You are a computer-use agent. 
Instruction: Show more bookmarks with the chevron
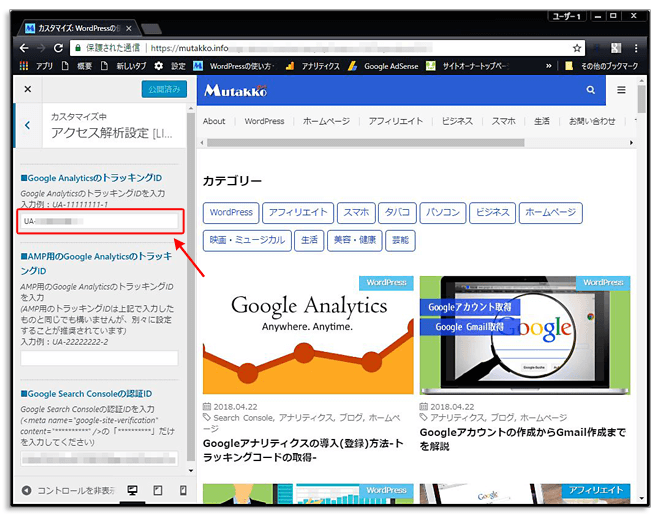pyautogui.click(x=548, y=66)
